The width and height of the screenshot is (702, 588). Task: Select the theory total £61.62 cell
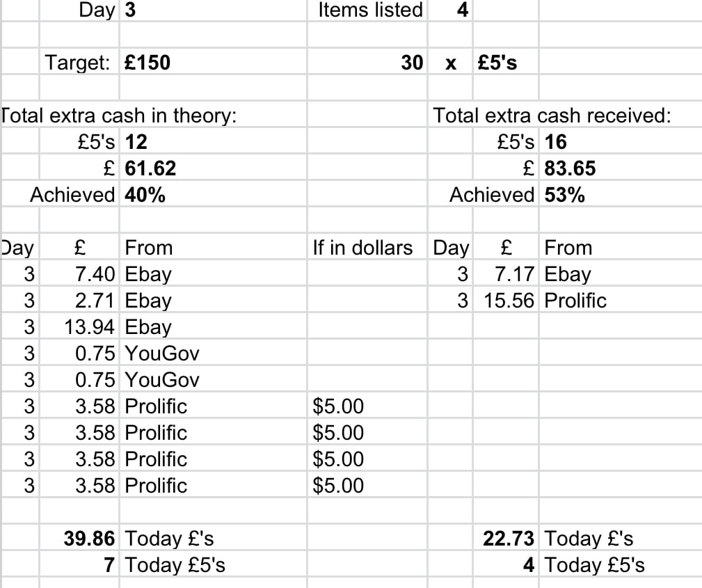151,168
